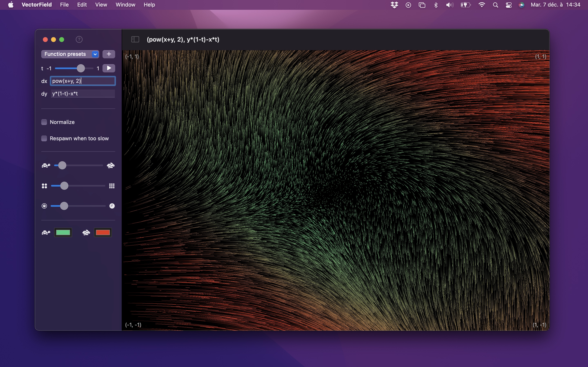
Task: Click the help question mark icon
Action: coord(79,39)
